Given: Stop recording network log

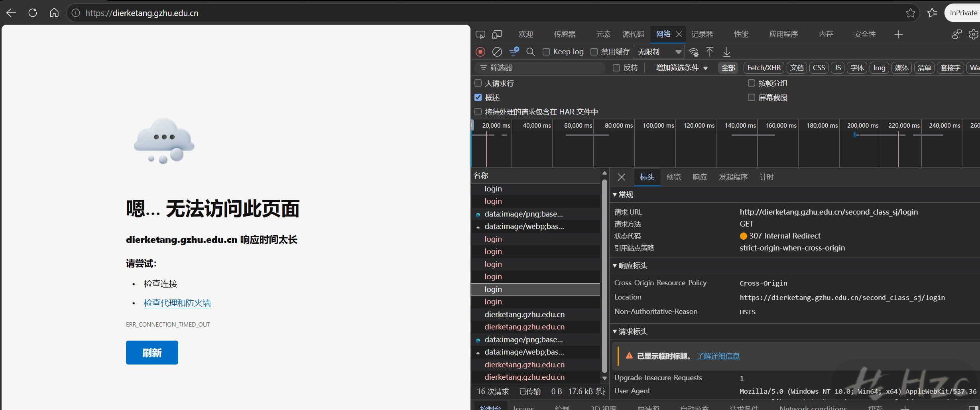Looking at the screenshot, I should coord(480,52).
